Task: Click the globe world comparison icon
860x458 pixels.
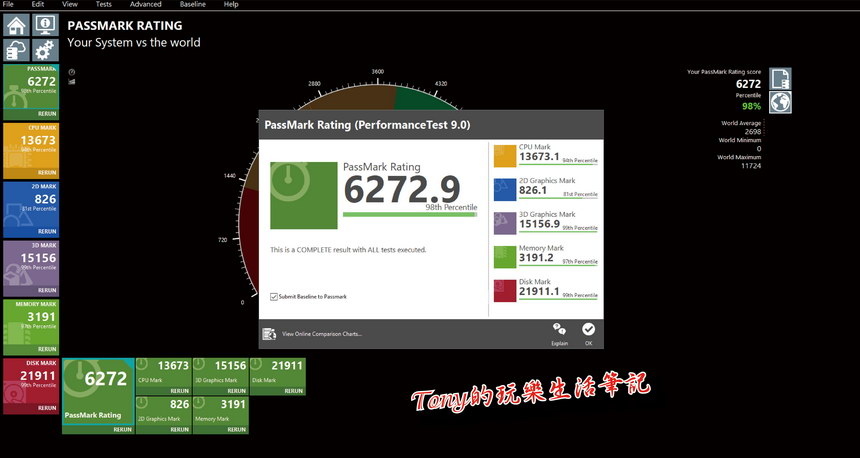Action: point(780,103)
